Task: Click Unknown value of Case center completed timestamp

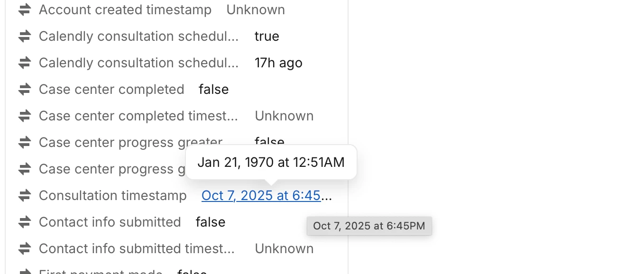Action: pos(284,116)
